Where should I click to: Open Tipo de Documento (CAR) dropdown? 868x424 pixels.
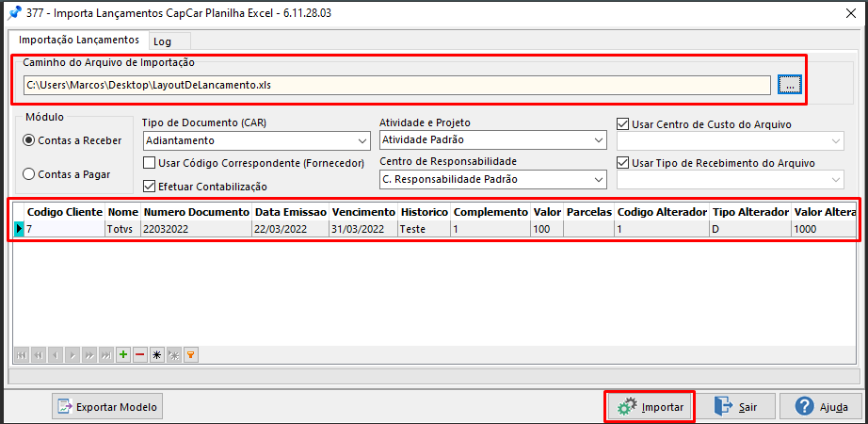click(363, 141)
